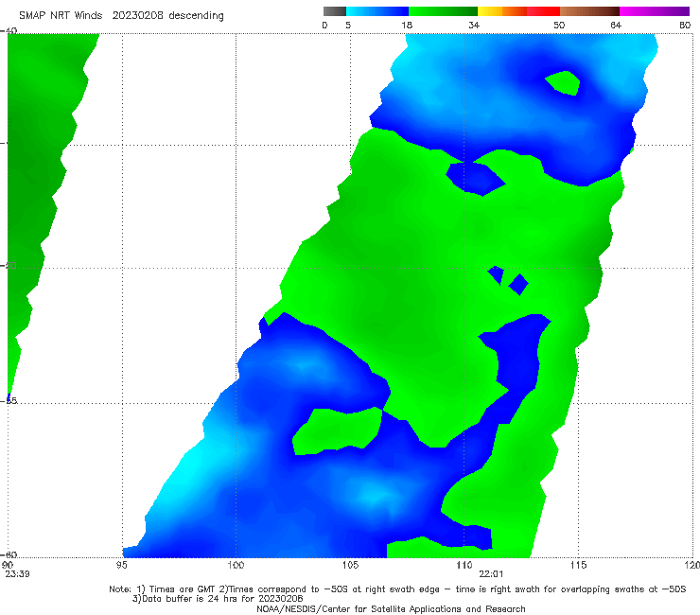
Task: Click the colorbar label '18'
Action: [407, 26]
